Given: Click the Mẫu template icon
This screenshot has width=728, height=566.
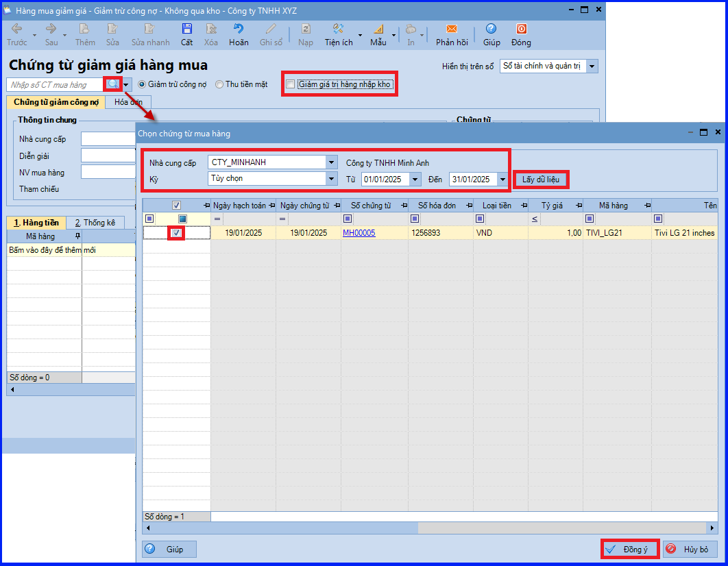Looking at the screenshot, I should click(378, 29).
